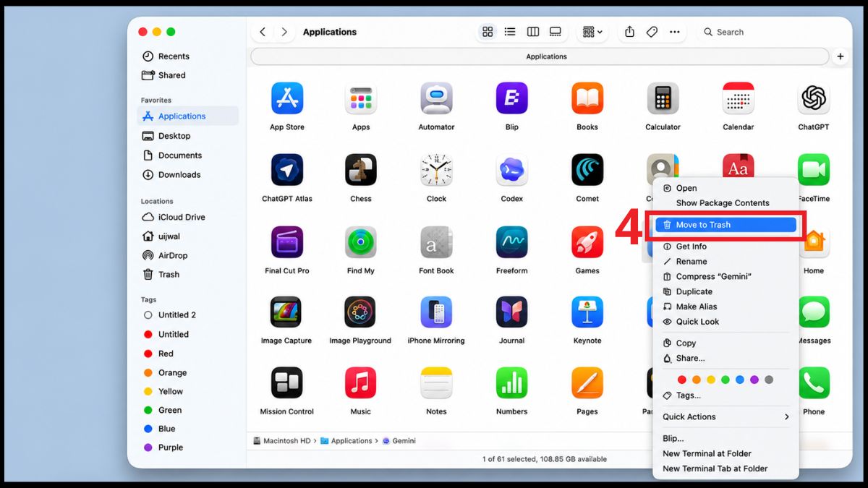
Task: Click the Journal app icon
Action: [511, 312]
